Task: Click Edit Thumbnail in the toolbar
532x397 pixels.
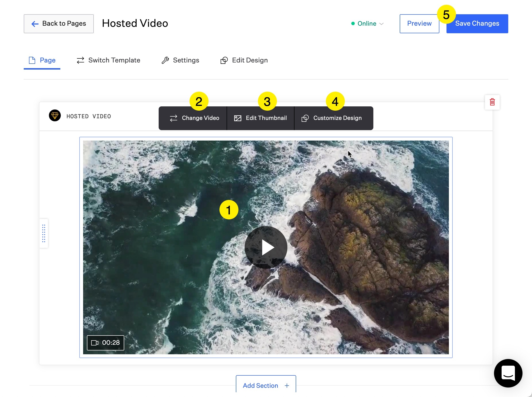Action: coord(261,118)
